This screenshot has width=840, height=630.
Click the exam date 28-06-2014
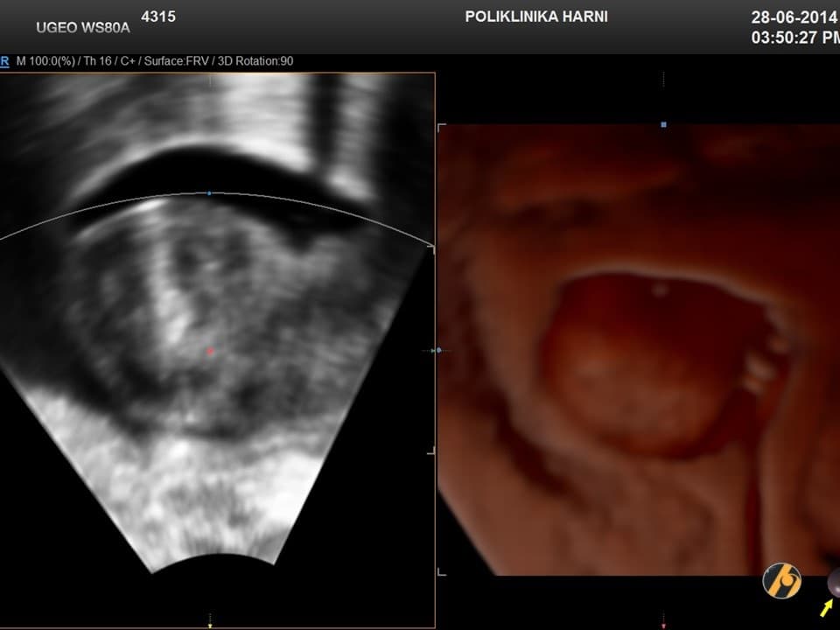click(794, 17)
